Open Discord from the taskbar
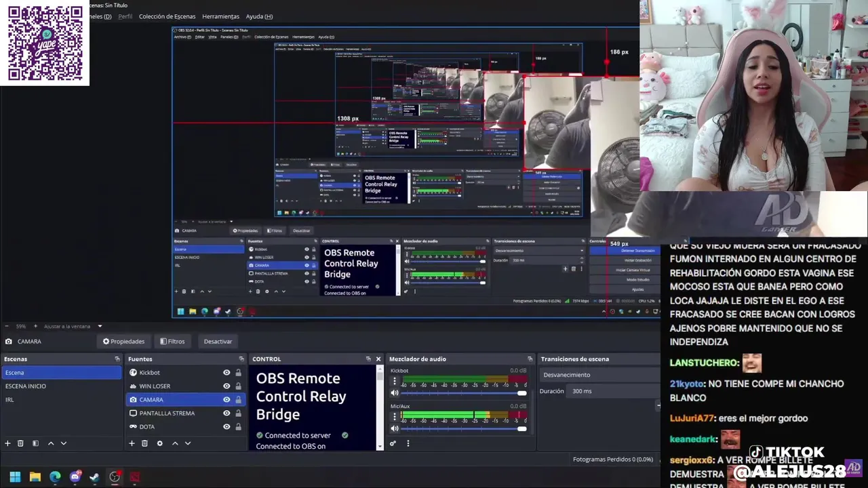 pyautogui.click(x=75, y=477)
